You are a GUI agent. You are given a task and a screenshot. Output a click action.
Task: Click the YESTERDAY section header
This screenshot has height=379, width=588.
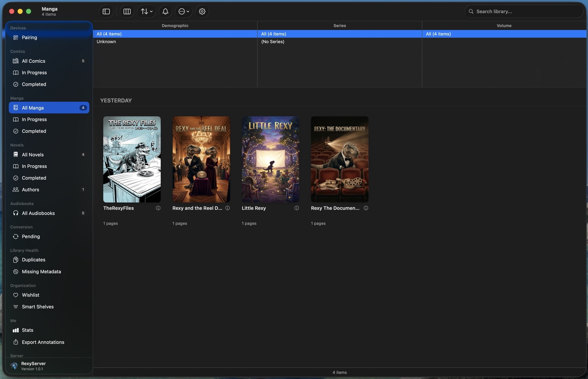coord(116,101)
